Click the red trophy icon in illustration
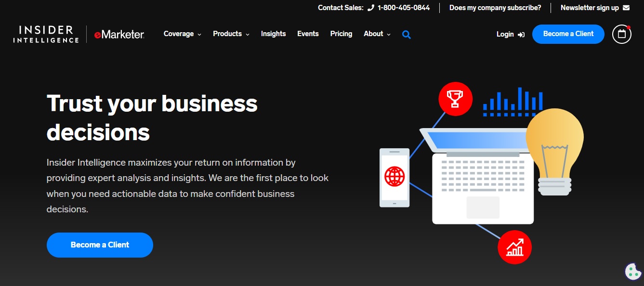The image size is (644, 286). [455, 99]
